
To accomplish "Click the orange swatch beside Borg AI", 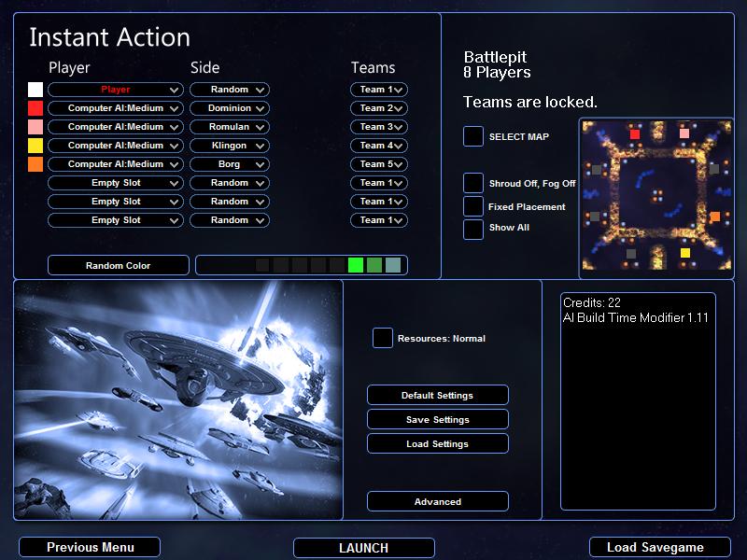I will [35, 164].
